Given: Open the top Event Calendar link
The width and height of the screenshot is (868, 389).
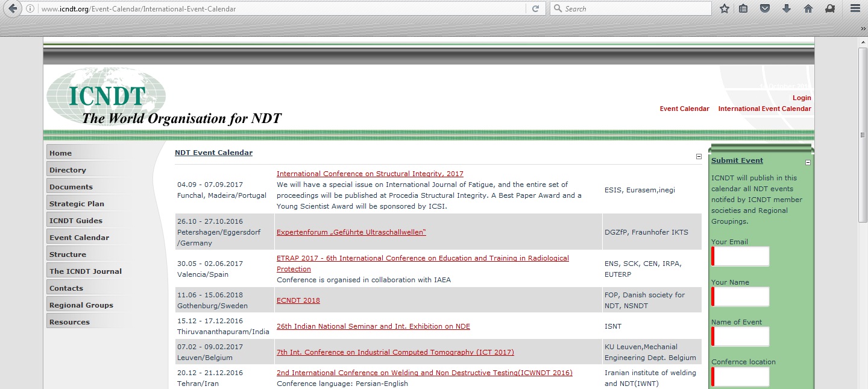Looking at the screenshot, I should click(x=684, y=109).
